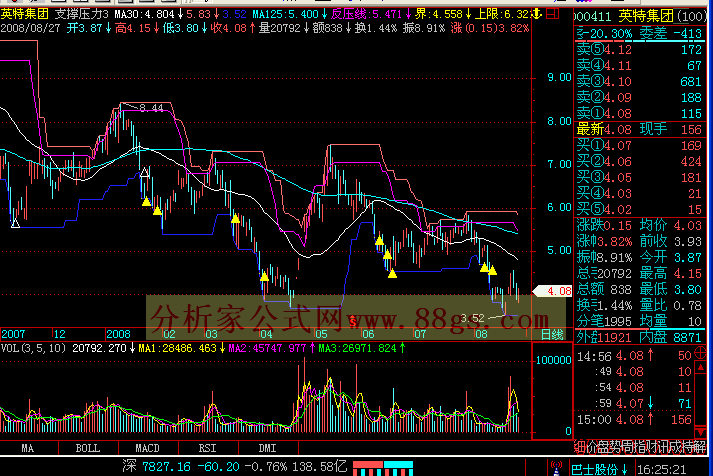Screen dimensions: 713x476
Task: Click the 000411 英特集团 header in quote panel
Action: pyautogui.click(x=640, y=17)
